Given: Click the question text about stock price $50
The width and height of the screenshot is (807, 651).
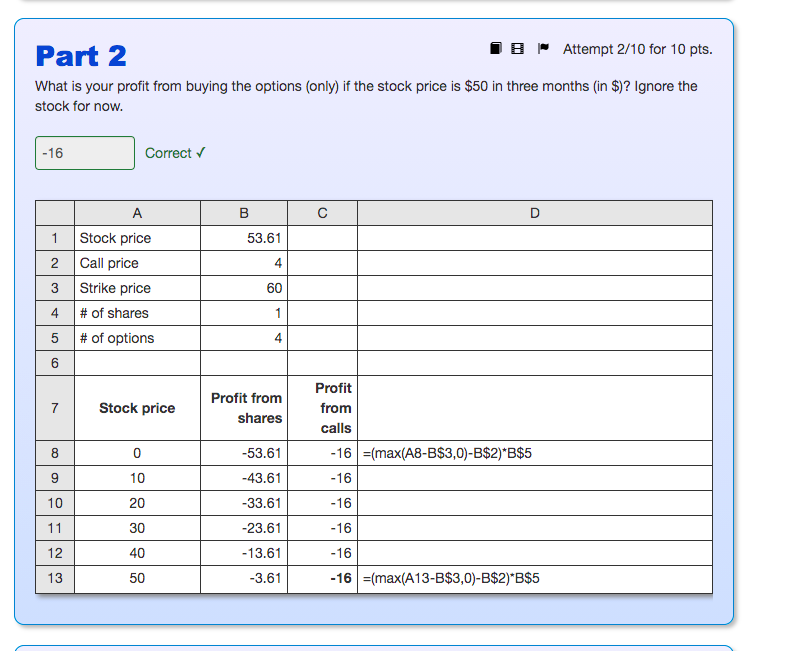Looking at the screenshot, I should click(x=366, y=96).
